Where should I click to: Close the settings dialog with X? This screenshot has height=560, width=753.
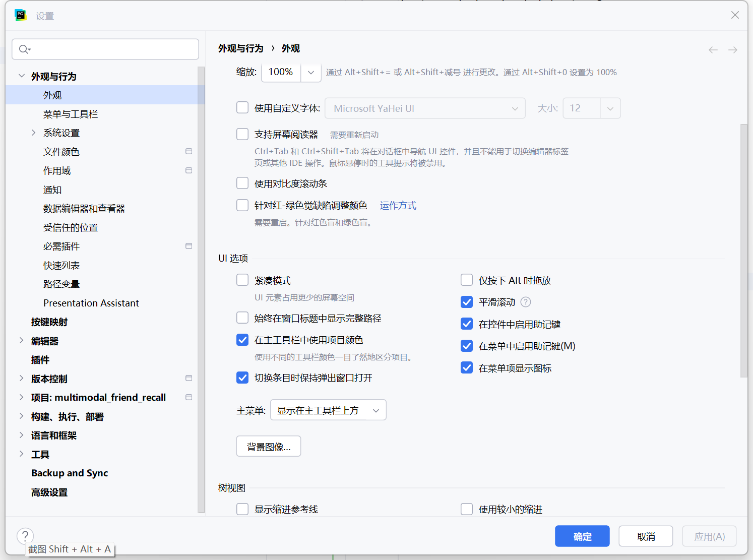coord(735,15)
